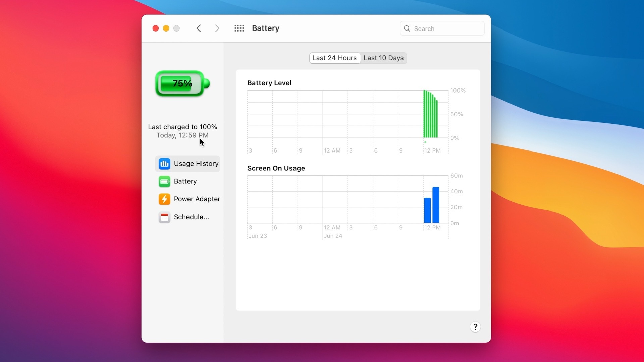644x362 pixels.
Task: Select the Schedule settings icon
Action: [x=164, y=217]
